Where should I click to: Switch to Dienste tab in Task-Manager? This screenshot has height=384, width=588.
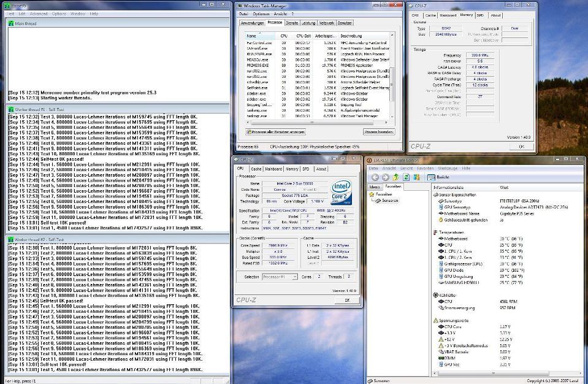point(292,23)
